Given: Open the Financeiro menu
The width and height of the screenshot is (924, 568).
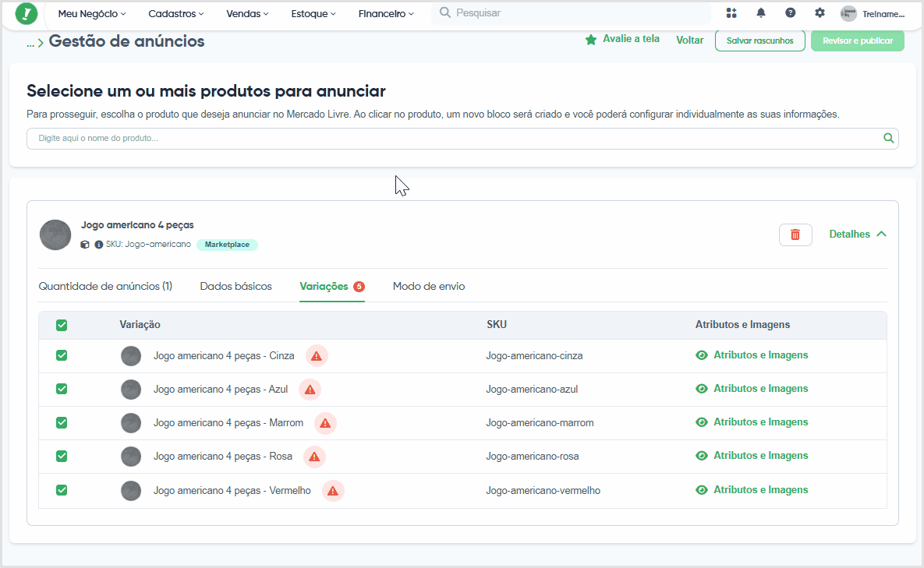Looking at the screenshot, I should pos(386,13).
